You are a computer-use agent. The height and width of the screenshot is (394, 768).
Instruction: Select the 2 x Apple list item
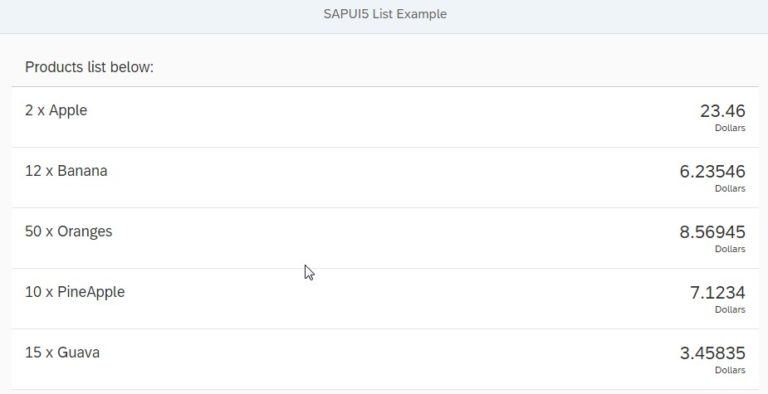(385, 117)
